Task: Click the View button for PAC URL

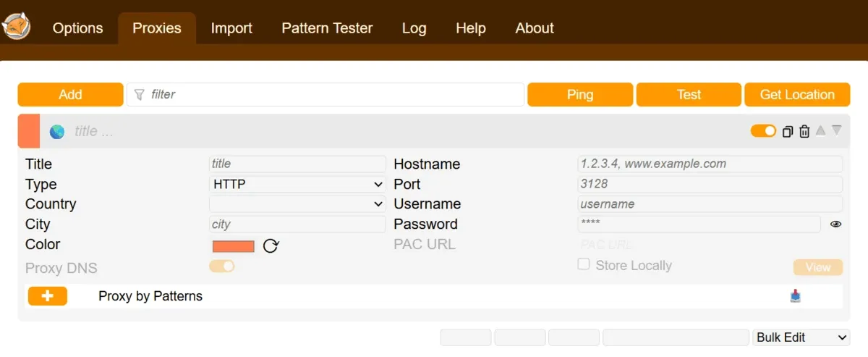Action: [x=818, y=267]
